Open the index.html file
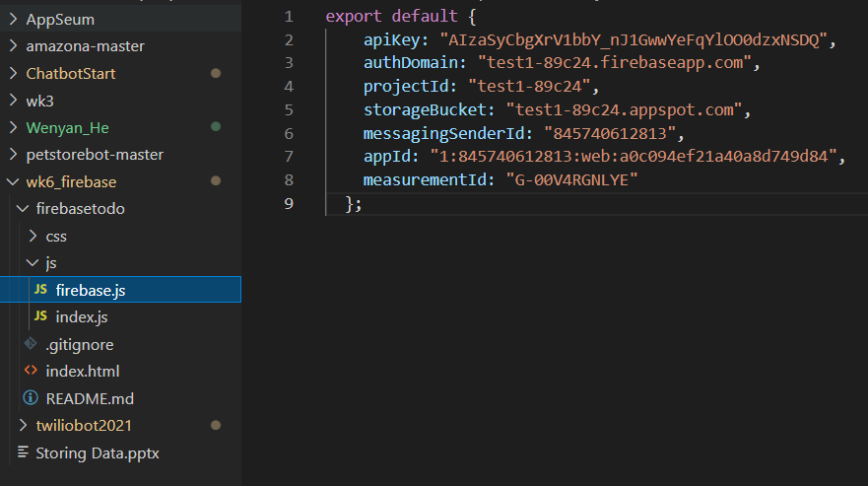868x486 pixels. tap(83, 372)
